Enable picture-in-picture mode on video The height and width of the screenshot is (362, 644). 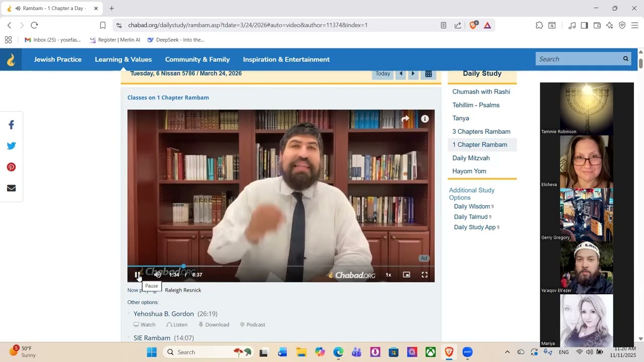[407, 275]
